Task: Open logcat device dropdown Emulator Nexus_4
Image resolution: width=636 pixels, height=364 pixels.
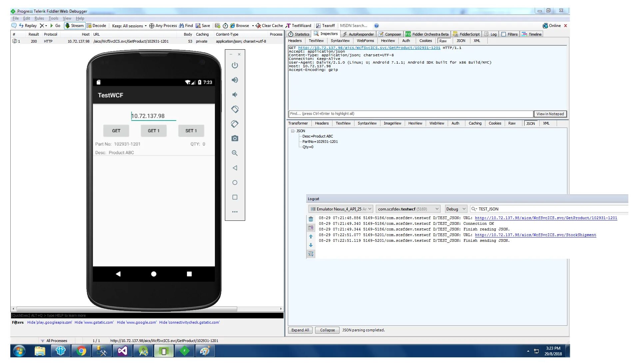Action: tap(340, 209)
